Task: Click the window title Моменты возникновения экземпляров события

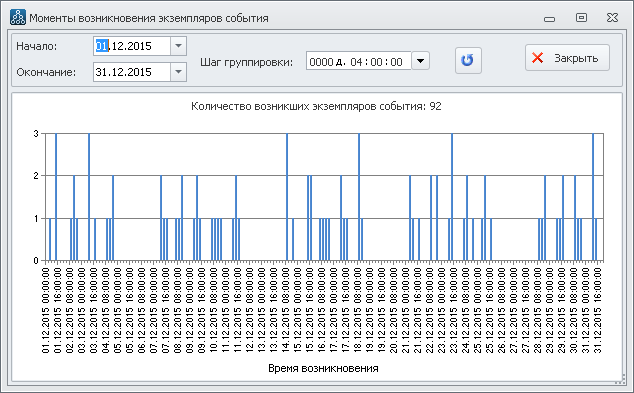Action: coord(149,18)
